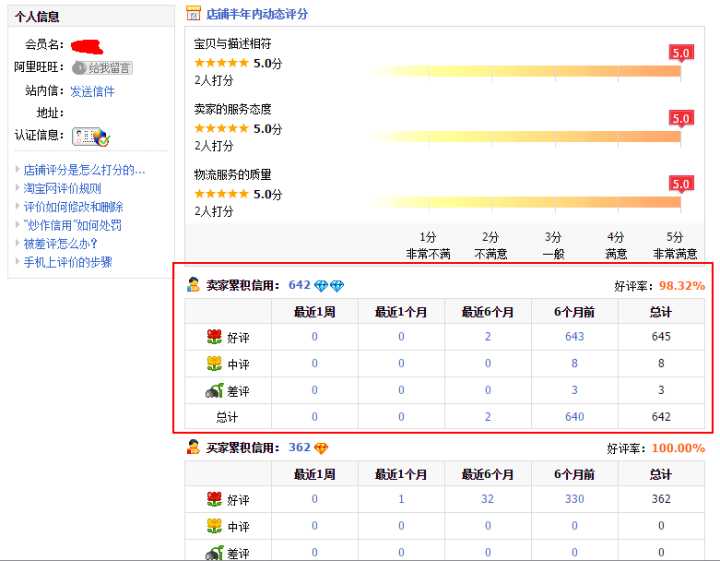
Task: Click stars of 宝贝与描述相符 rating
Action: click(x=221, y=63)
